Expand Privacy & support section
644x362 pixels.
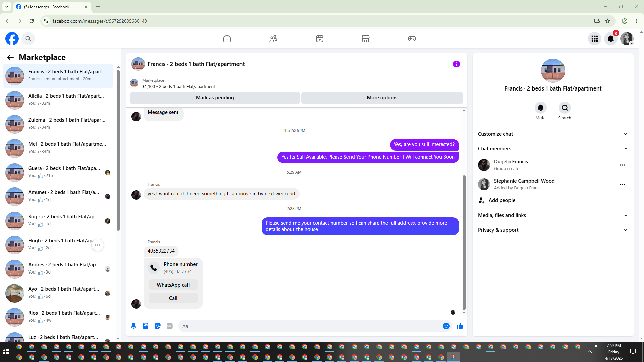coord(625,230)
